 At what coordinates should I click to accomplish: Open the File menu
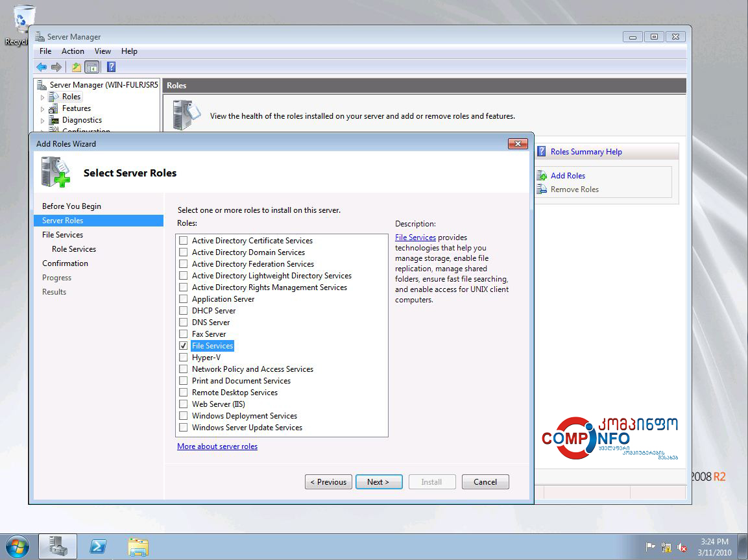(45, 51)
